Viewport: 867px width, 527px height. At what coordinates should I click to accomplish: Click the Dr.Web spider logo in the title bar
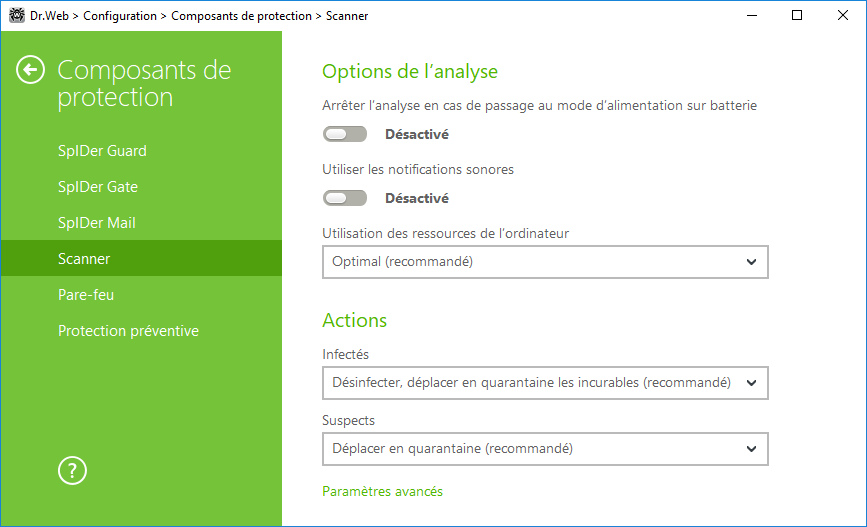click(x=17, y=15)
